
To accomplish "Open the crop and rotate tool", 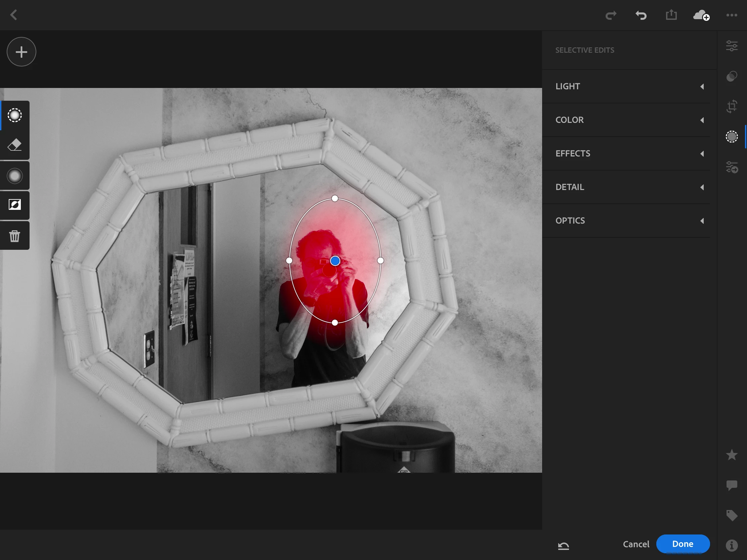I will pyautogui.click(x=732, y=106).
